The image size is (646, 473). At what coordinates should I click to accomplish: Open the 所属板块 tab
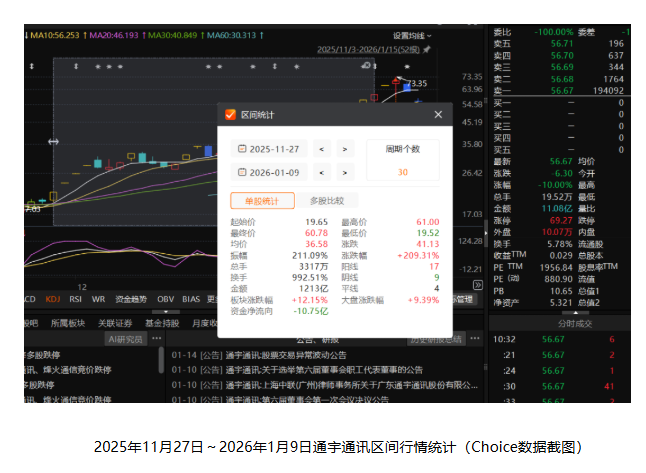[69, 323]
